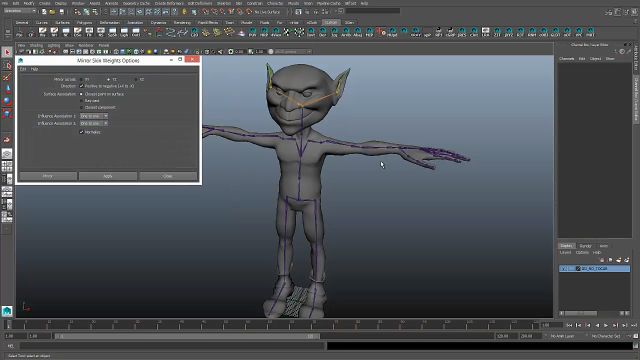This screenshot has width=640, height=360.
Task: Select the arrow Select tool in toolbox
Action: [x=7, y=52]
